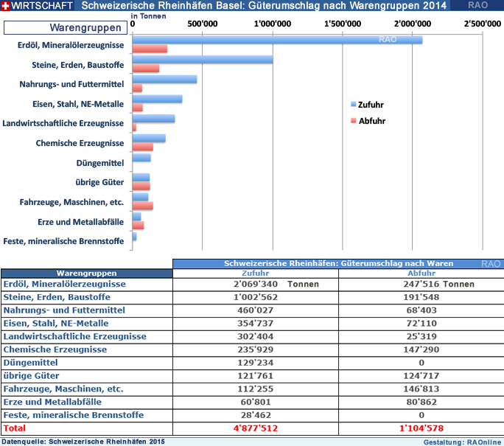Click the Total Abfuhr value 1'104'578

pyautogui.click(x=421, y=428)
